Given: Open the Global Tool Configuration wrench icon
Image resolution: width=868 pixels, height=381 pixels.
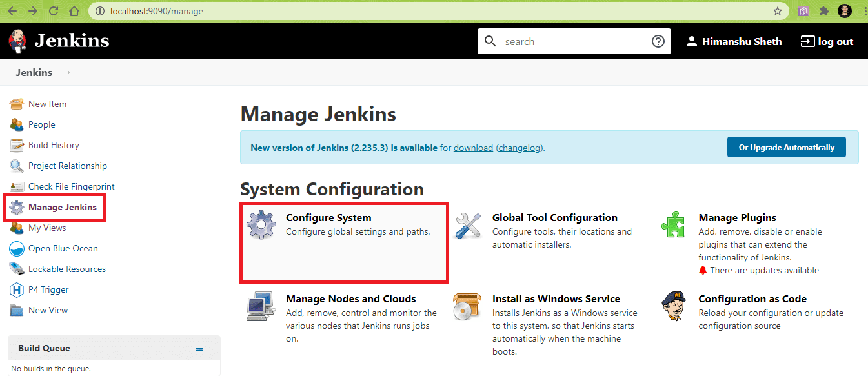Looking at the screenshot, I should tap(468, 225).
